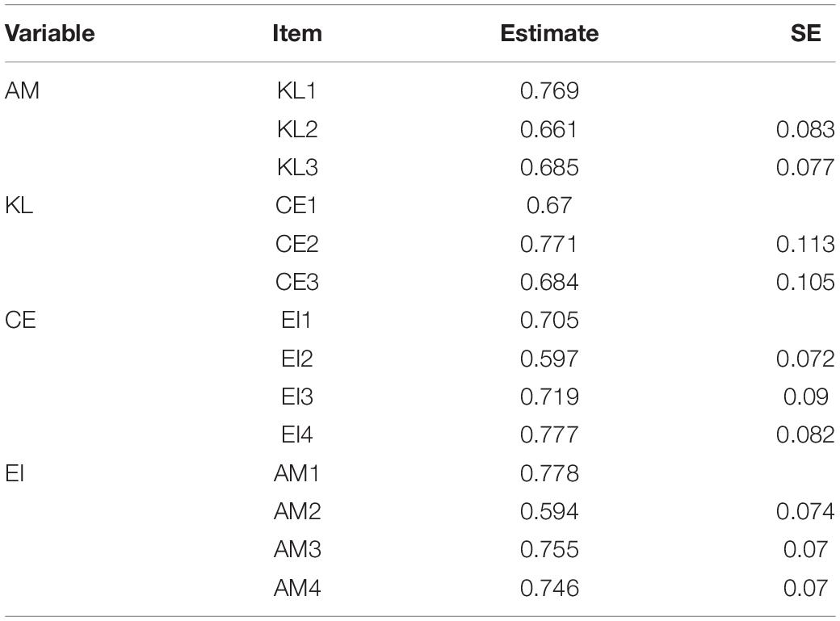Screen dimensions: 840x621
Task: Select the CE variable cell
Action: point(20,320)
